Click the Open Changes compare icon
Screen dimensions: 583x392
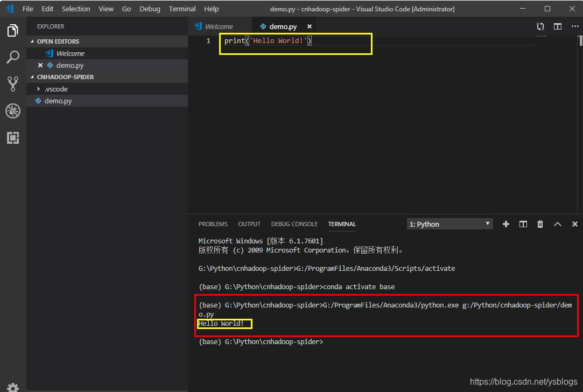pyautogui.click(x=540, y=26)
